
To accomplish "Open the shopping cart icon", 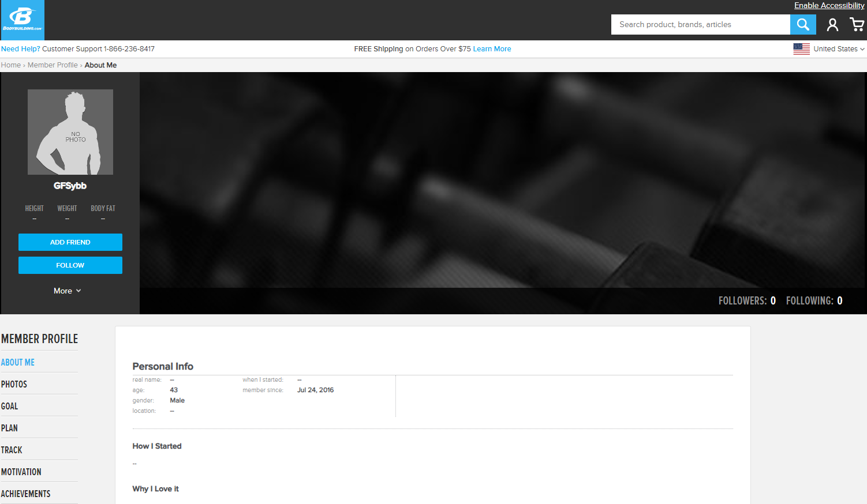I will tap(857, 24).
